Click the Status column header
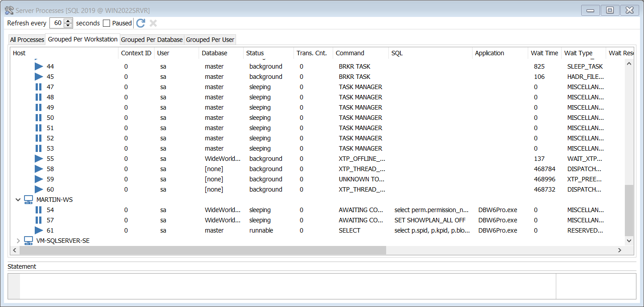 click(255, 53)
